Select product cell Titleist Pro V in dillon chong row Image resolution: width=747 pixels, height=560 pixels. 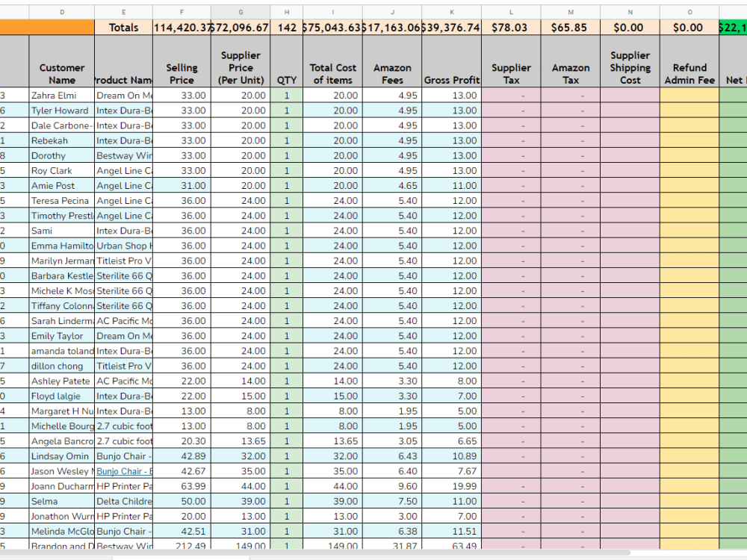123,366
